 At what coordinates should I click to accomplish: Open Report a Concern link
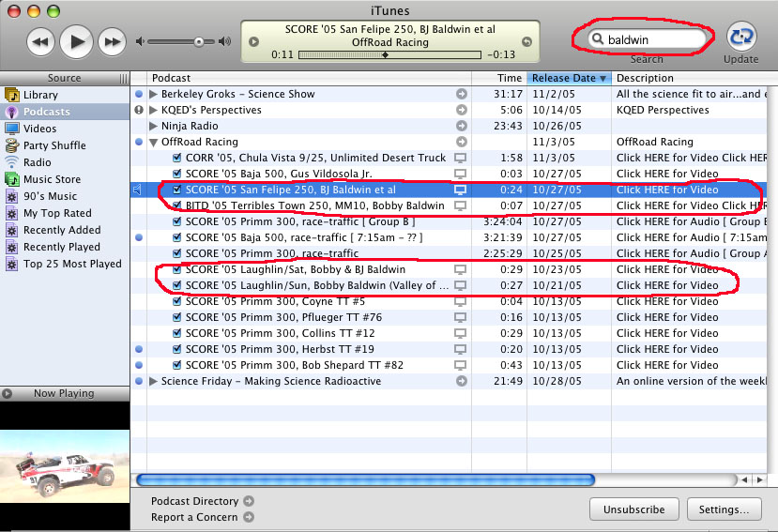pos(203,517)
